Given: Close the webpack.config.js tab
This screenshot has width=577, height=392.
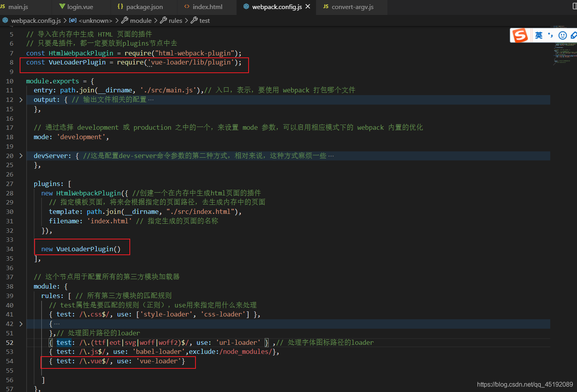Looking at the screenshot, I should point(308,7).
